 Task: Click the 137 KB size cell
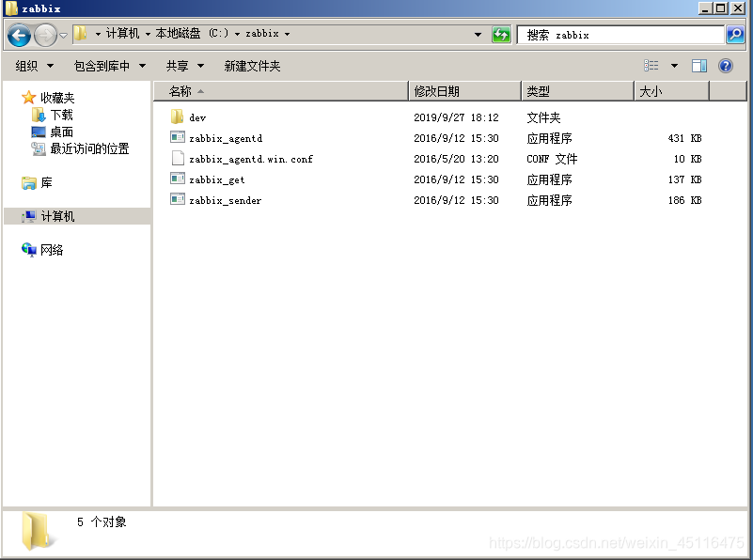point(684,179)
